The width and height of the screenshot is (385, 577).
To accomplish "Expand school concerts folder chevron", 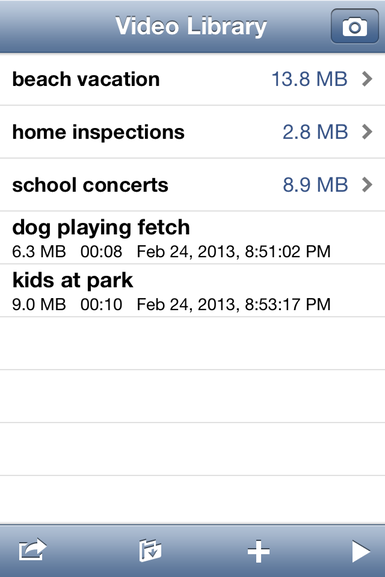I will pyautogui.click(x=367, y=185).
